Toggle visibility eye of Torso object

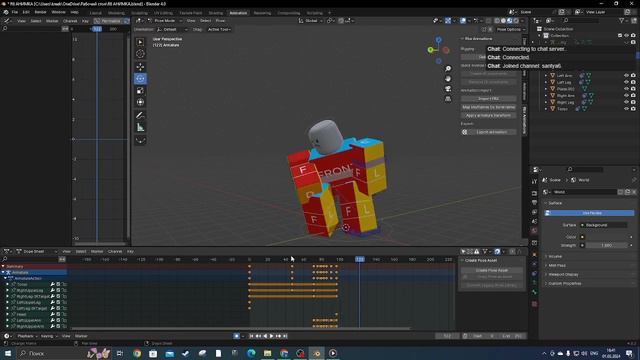(626, 109)
